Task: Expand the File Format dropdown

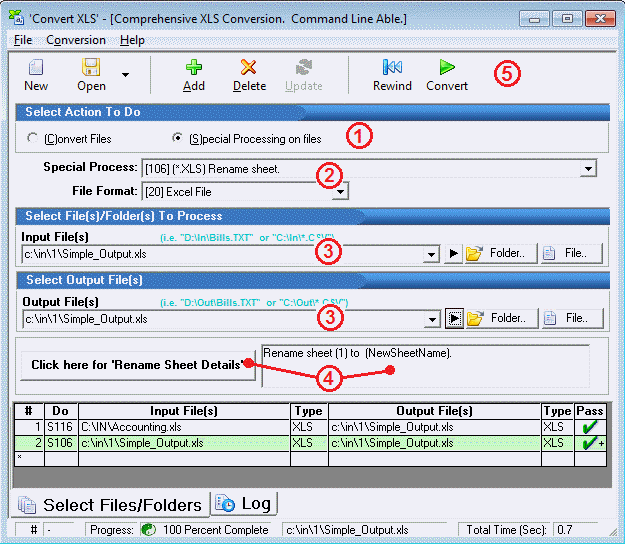Action: tap(340, 191)
